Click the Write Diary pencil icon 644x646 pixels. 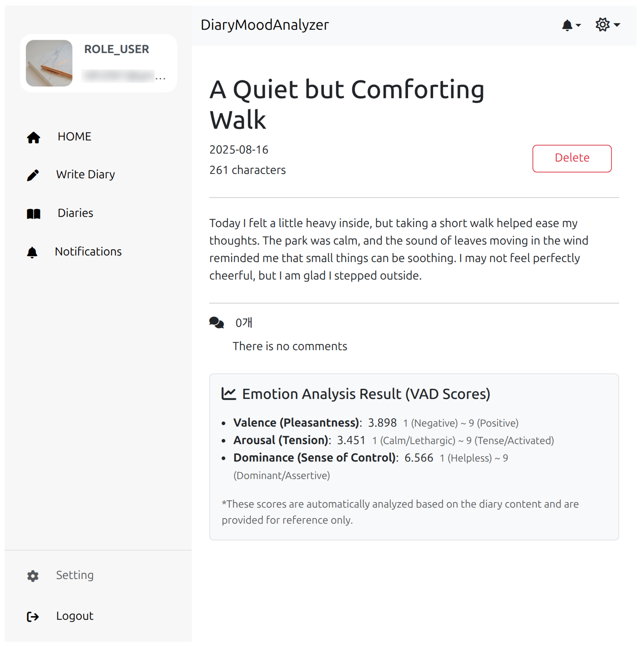[33, 175]
